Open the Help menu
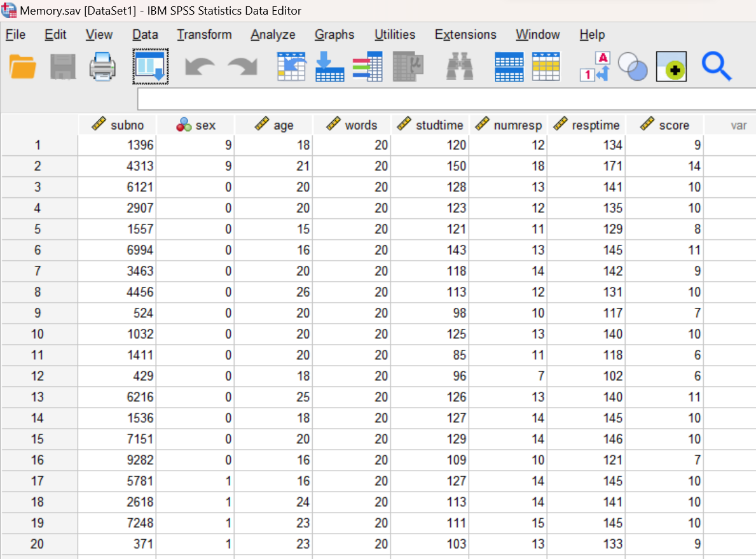The width and height of the screenshot is (756, 559). pos(592,35)
